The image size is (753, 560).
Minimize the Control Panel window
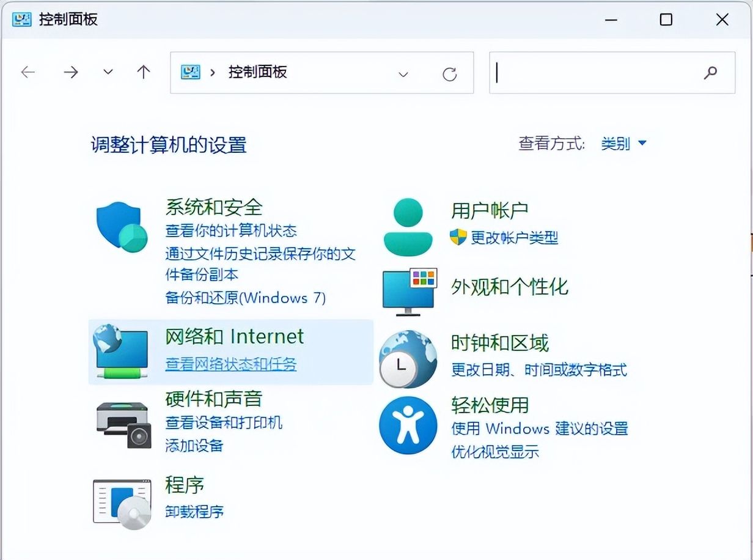pyautogui.click(x=611, y=20)
